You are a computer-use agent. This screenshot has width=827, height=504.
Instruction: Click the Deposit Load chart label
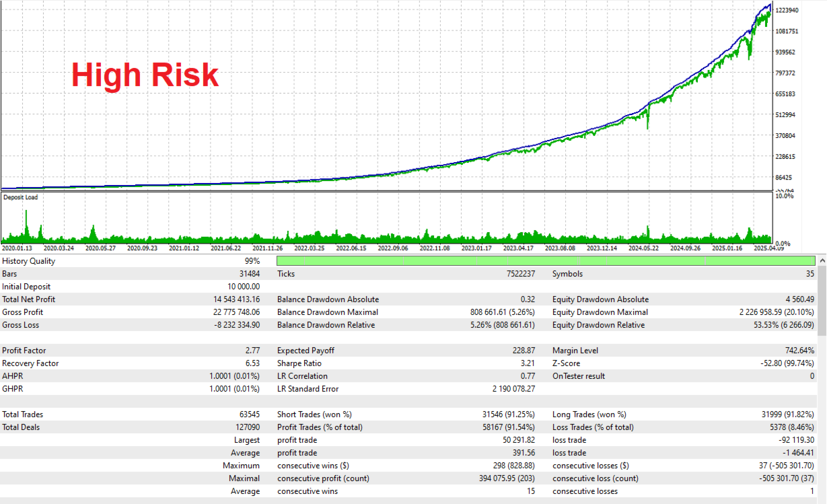click(21, 198)
